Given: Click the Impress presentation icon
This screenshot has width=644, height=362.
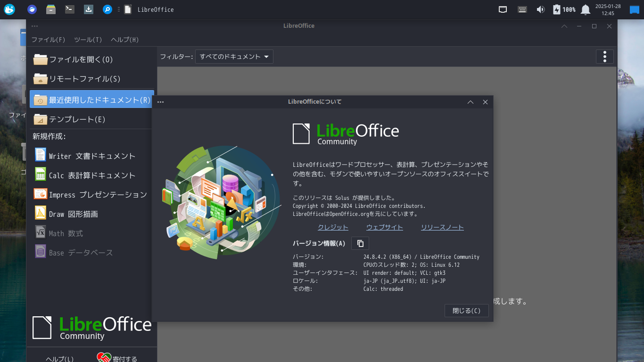Looking at the screenshot, I should pyautogui.click(x=41, y=194).
